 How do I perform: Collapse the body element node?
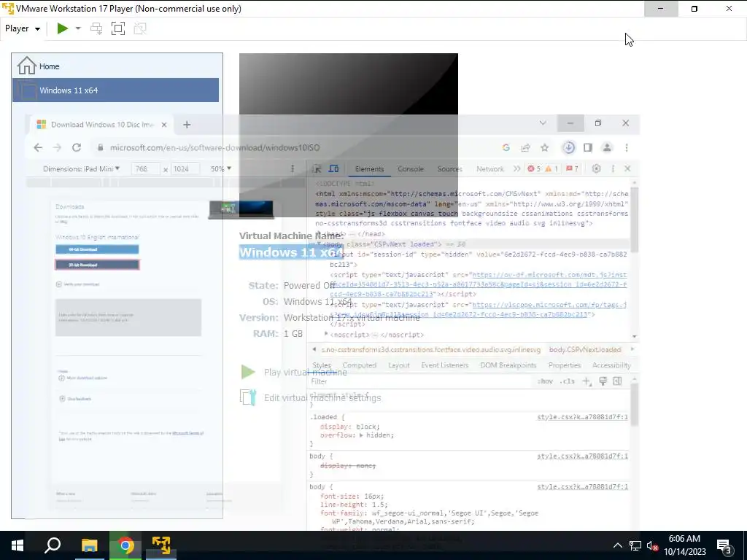pos(319,244)
